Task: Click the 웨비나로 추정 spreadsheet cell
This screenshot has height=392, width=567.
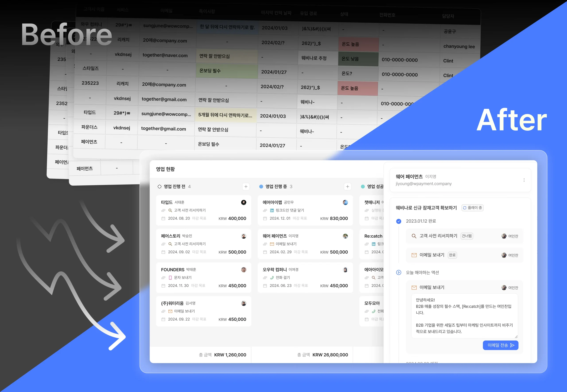Action: tap(318, 58)
